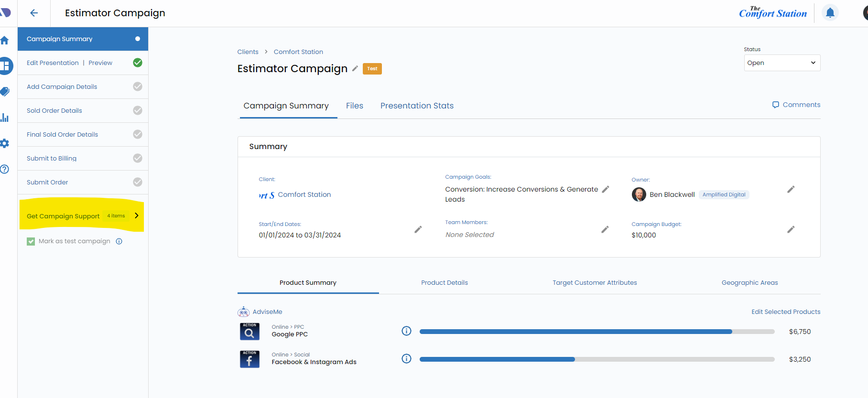The image size is (868, 398).
Task: Open notifications bell icon
Action: 830,13
